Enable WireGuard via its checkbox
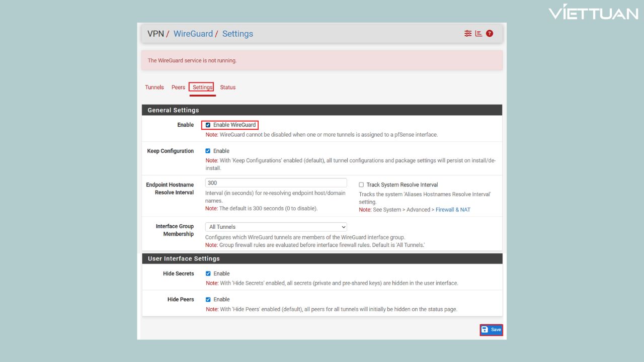This screenshot has height=362, width=644. tap(208, 125)
